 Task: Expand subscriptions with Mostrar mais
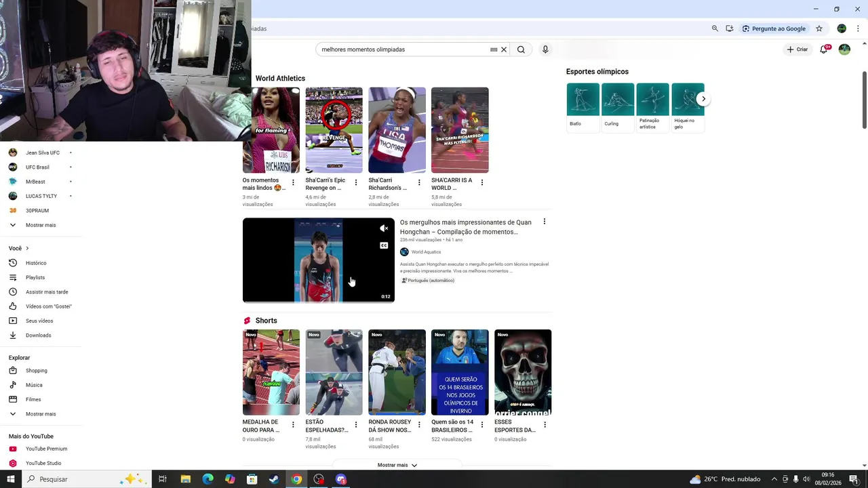(42, 225)
